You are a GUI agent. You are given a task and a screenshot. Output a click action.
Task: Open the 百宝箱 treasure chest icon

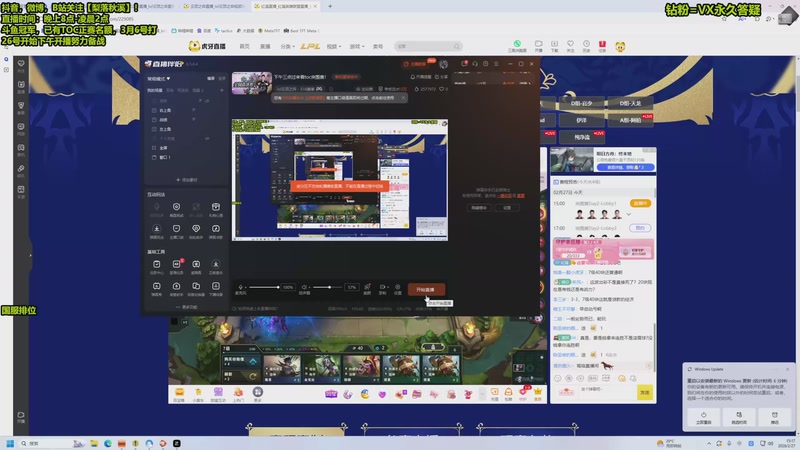179,394
